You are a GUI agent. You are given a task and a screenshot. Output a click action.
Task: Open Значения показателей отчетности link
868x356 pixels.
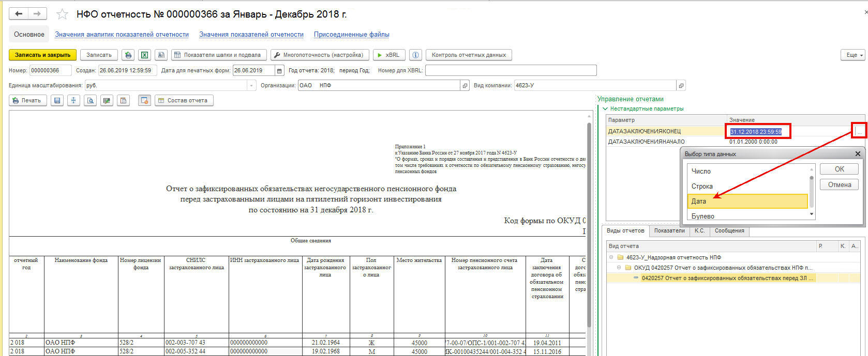click(x=251, y=35)
